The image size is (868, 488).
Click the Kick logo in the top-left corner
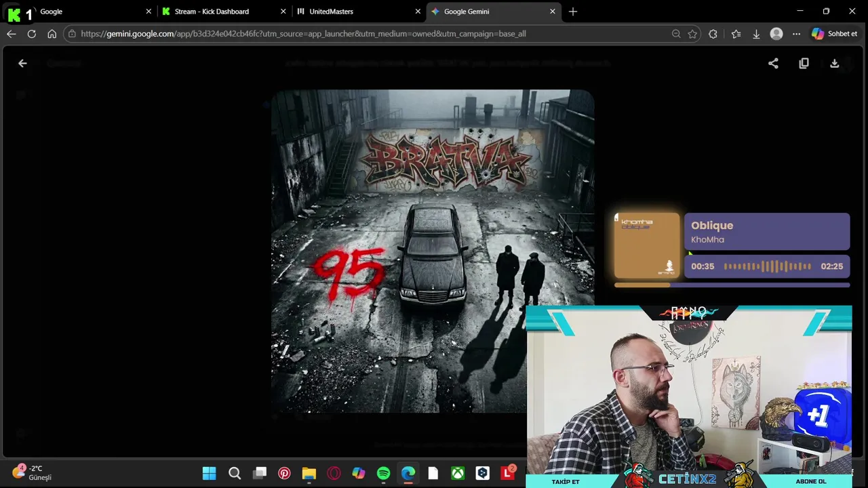14,15
